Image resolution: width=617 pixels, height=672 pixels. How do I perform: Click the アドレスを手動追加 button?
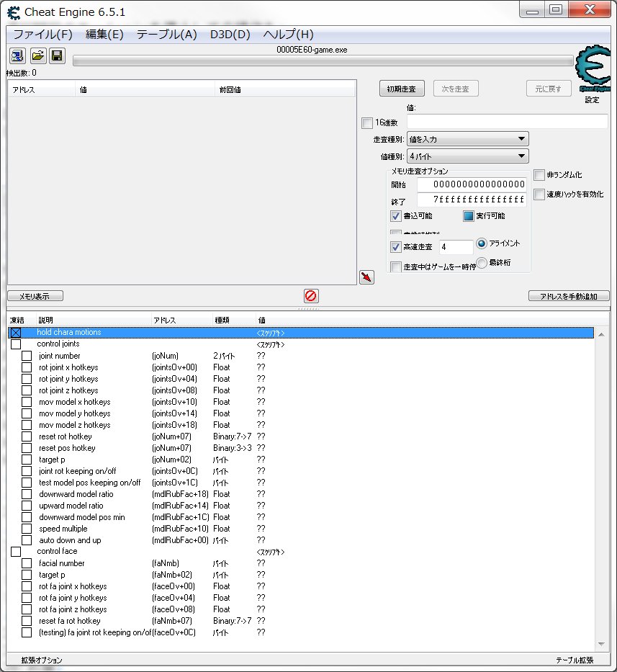click(x=569, y=296)
